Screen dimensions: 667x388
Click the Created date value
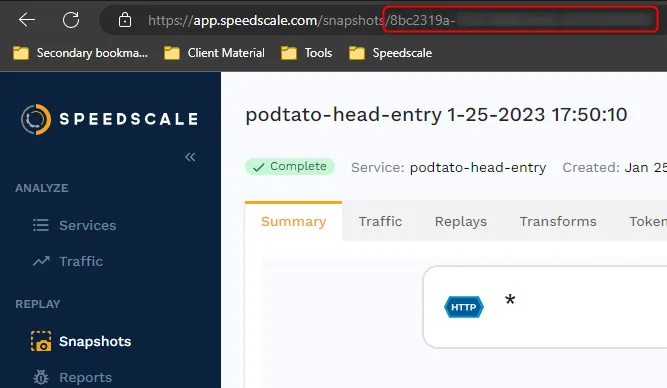click(x=645, y=168)
